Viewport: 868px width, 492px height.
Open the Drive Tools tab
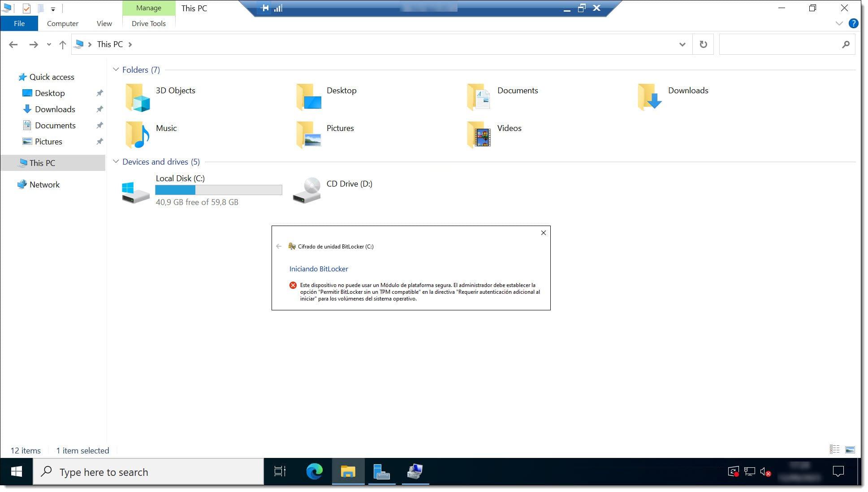[x=149, y=23]
